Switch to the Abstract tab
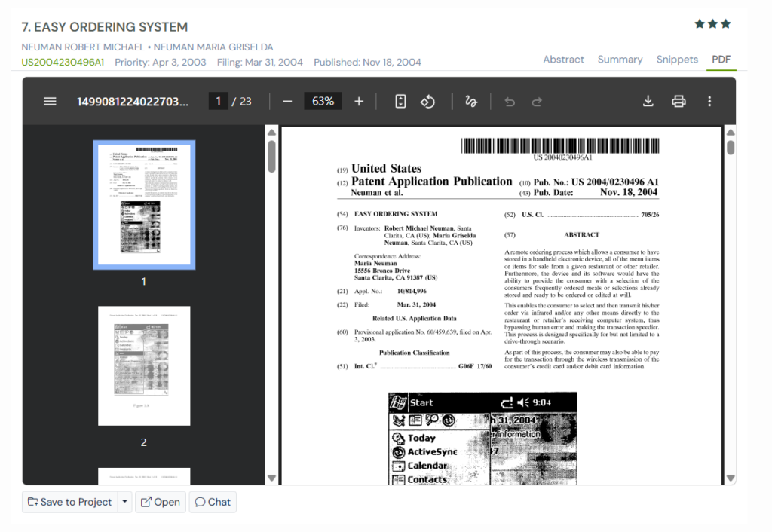This screenshot has height=532, width=772. [x=563, y=59]
